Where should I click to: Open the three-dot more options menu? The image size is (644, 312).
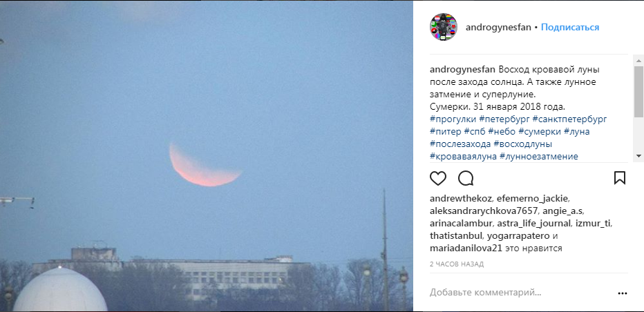pyautogui.click(x=623, y=293)
